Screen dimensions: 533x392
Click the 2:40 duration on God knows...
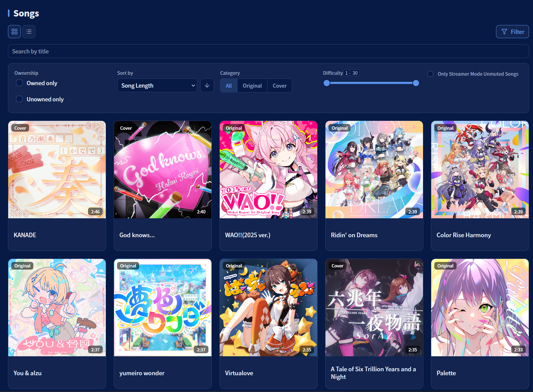[201, 212]
